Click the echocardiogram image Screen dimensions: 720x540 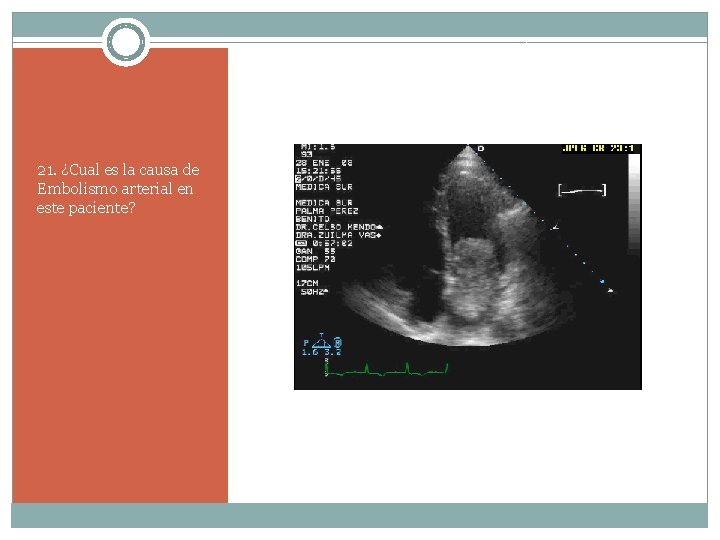(467, 267)
